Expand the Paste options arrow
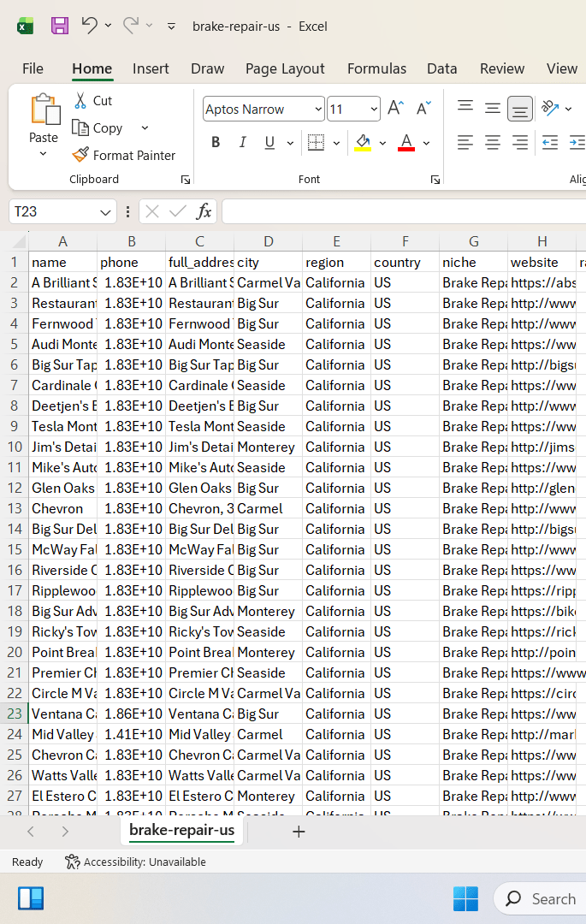 pos(43,154)
